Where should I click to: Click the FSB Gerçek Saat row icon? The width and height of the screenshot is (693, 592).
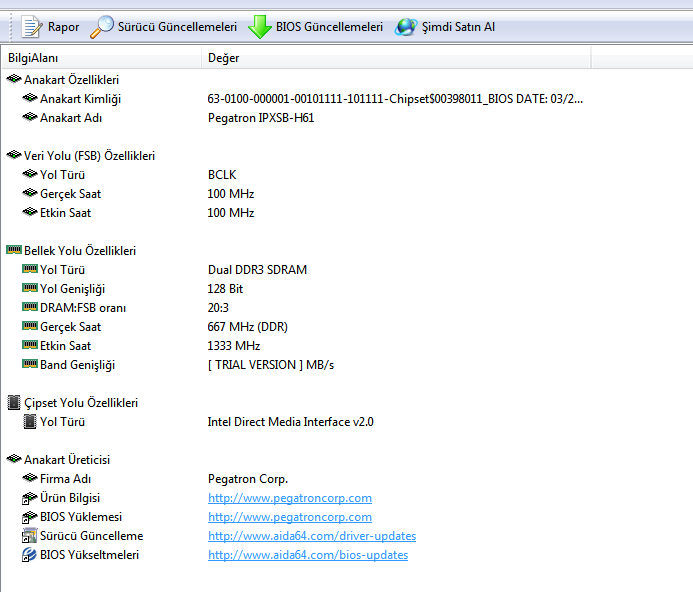[30, 193]
